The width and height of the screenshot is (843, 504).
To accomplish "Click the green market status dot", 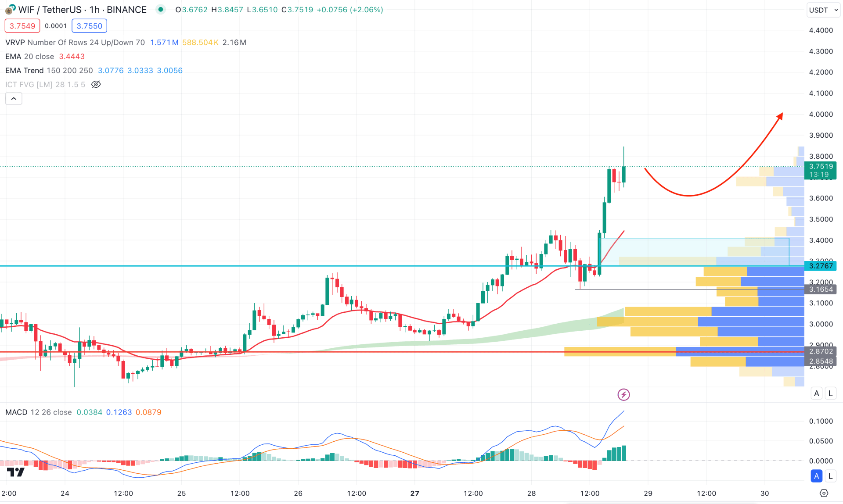I will pyautogui.click(x=161, y=9).
